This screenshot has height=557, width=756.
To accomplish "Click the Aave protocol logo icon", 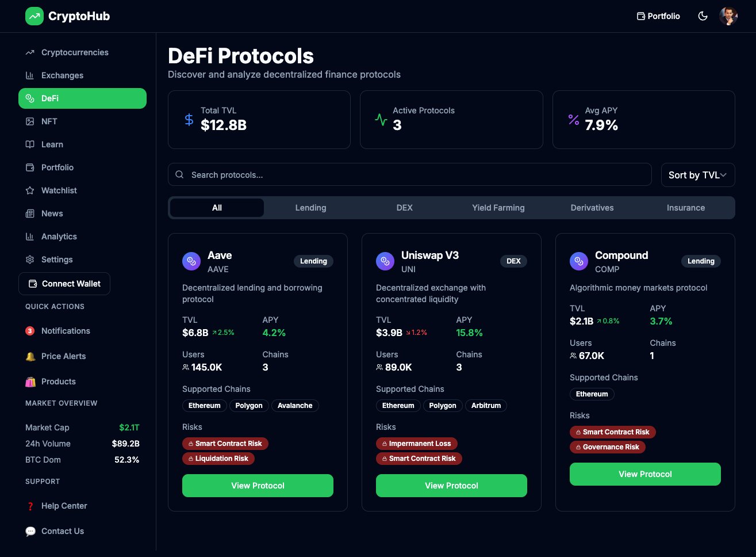I will point(191,261).
